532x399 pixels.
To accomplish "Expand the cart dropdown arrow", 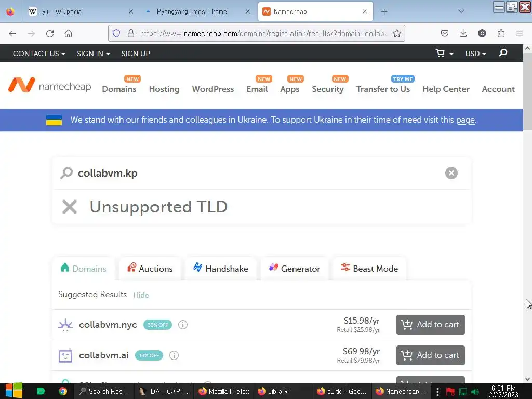I will pyautogui.click(x=451, y=54).
